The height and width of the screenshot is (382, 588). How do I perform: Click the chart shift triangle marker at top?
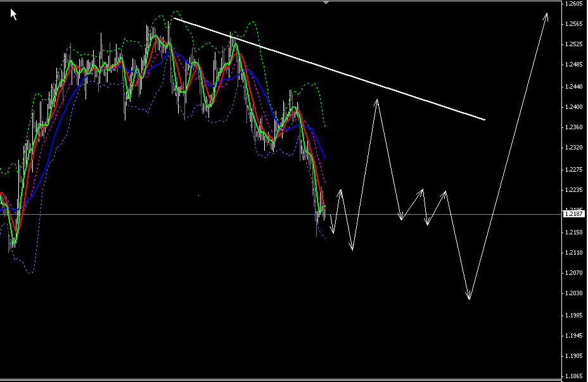click(x=326, y=3)
